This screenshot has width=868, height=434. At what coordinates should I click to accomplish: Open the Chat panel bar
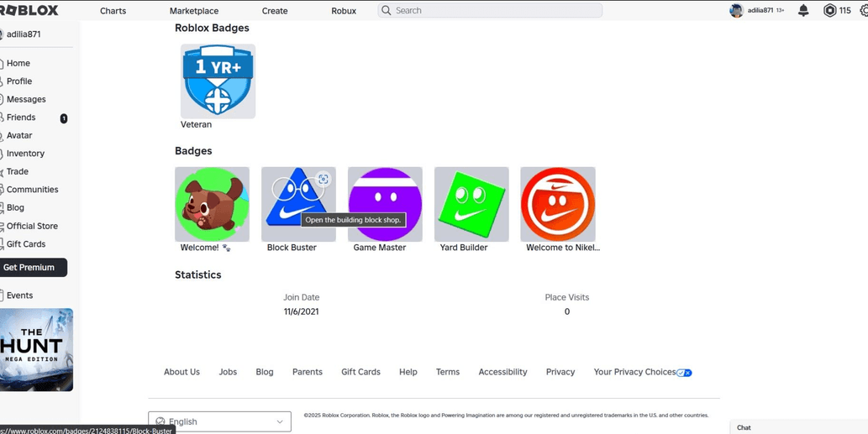click(x=799, y=426)
